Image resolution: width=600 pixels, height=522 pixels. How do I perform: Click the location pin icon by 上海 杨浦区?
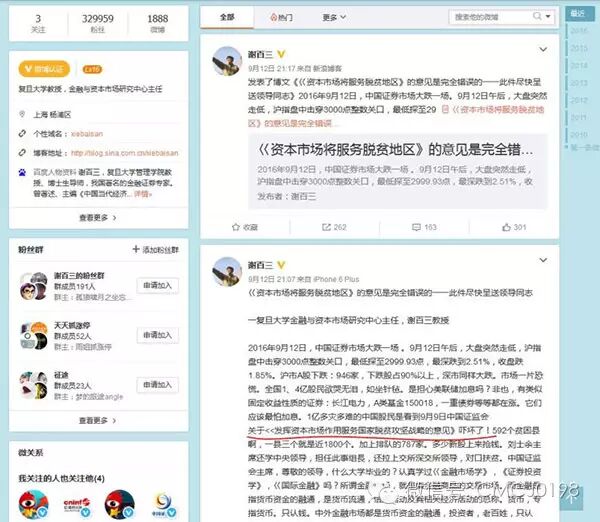[x=22, y=114]
